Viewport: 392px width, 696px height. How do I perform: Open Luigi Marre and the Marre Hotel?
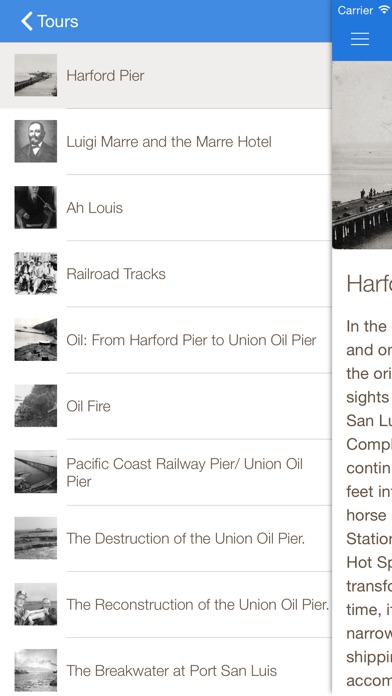(x=166, y=142)
